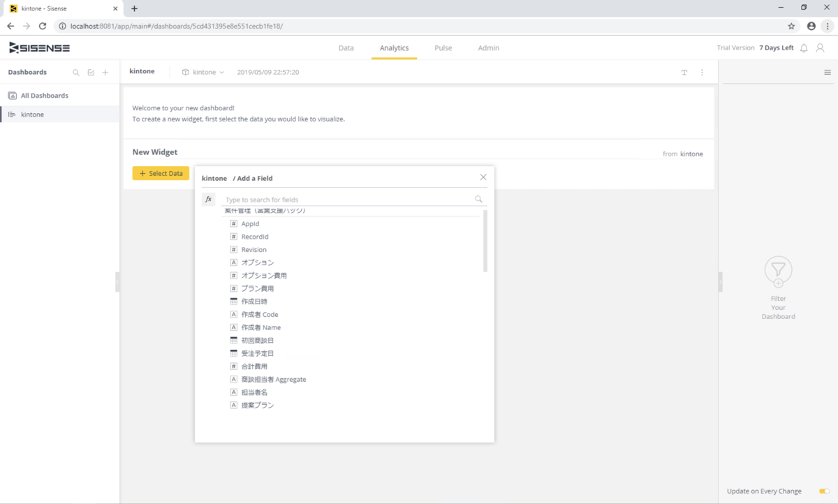Click the kintone dashboard title
The image size is (838, 504).
coord(142,72)
